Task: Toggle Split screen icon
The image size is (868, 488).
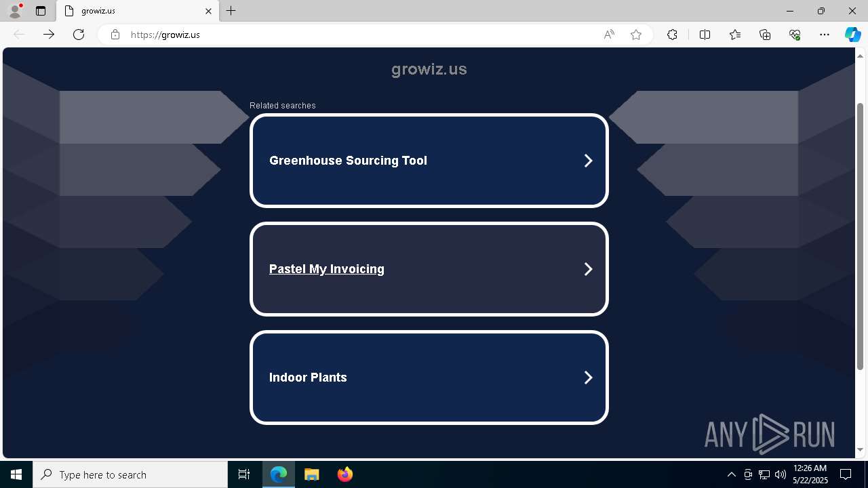Action: pos(705,35)
